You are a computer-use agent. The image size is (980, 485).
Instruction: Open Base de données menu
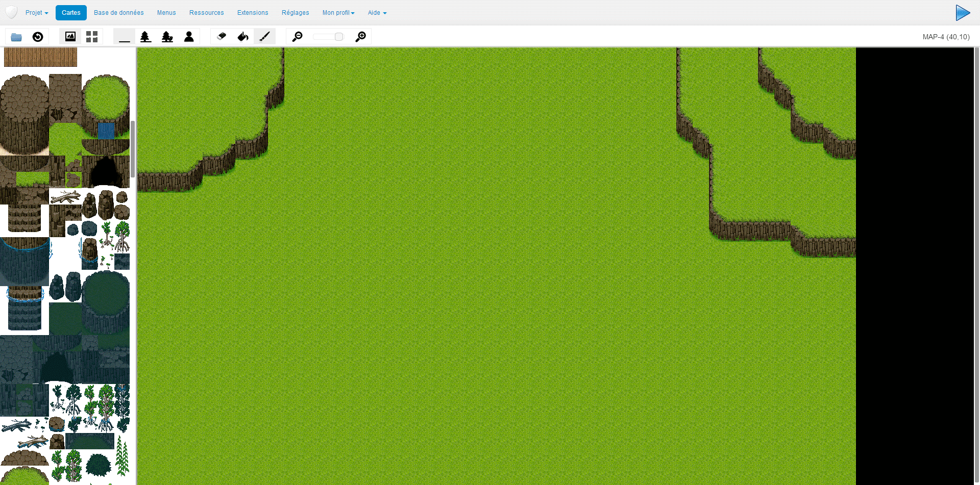119,13
